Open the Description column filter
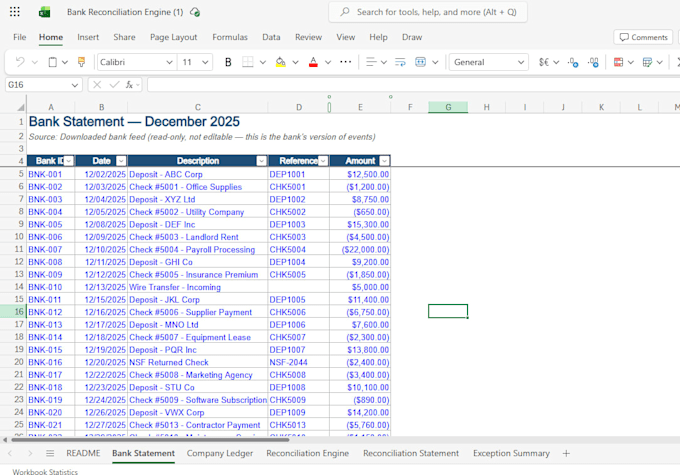This screenshot has height=475, width=680. pos(261,161)
